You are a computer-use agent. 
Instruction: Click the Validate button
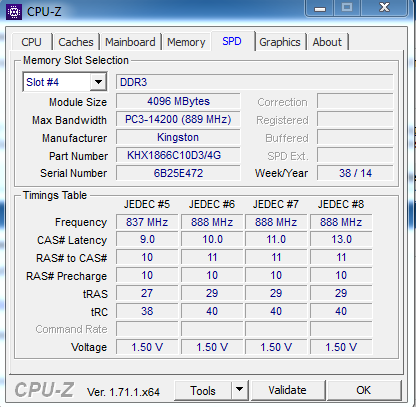(287, 390)
